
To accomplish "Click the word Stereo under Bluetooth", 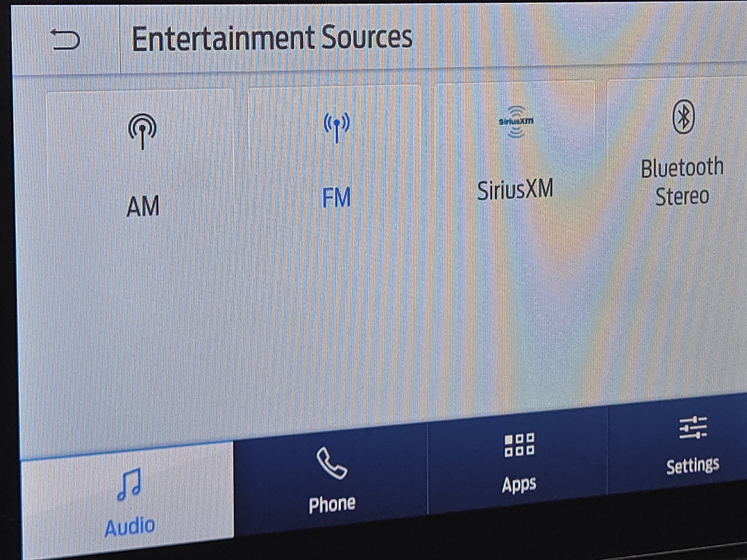I will click(x=682, y=197).
